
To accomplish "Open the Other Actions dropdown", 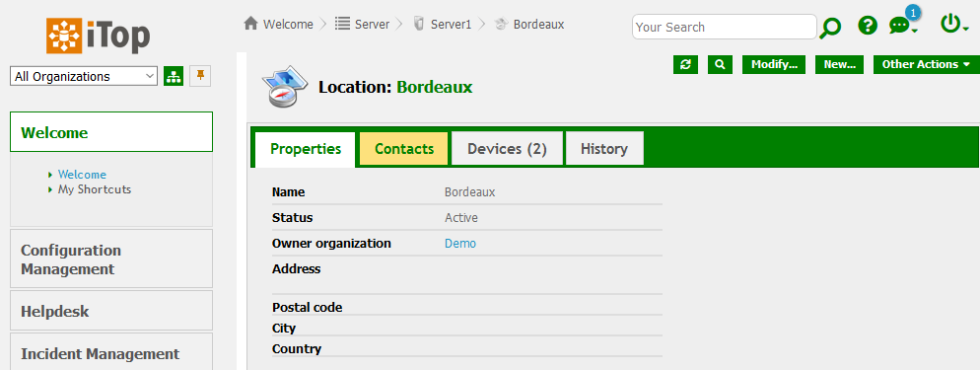I will pos(926,64).
